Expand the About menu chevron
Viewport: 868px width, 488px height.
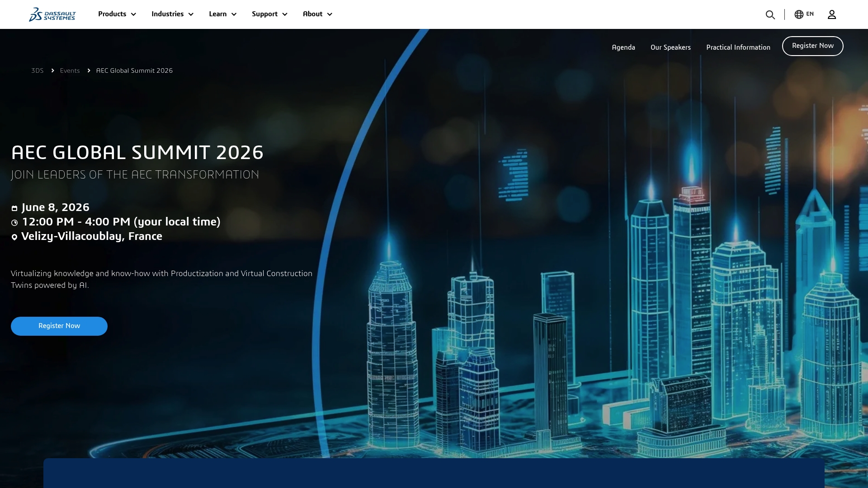(x=330, y=14)
